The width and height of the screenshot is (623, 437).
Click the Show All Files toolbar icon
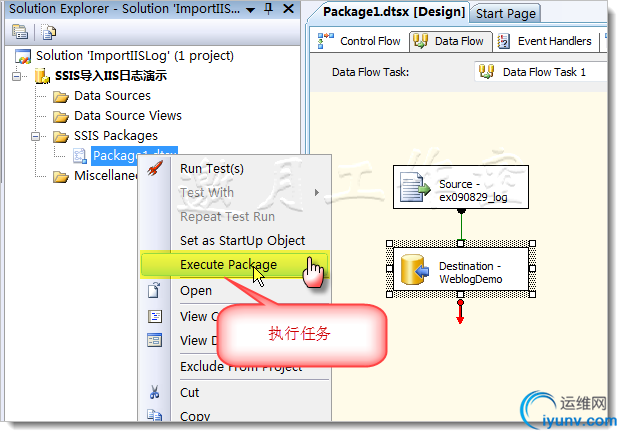pos(47,32)
